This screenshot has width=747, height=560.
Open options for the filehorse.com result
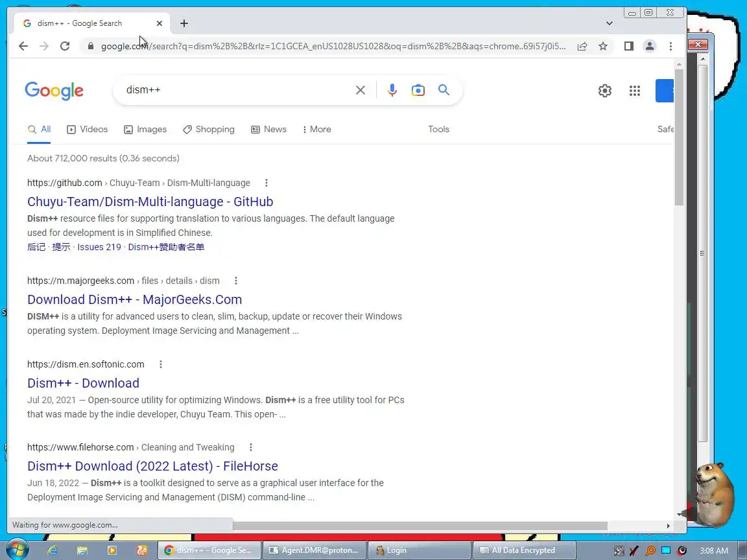[250, 447]
